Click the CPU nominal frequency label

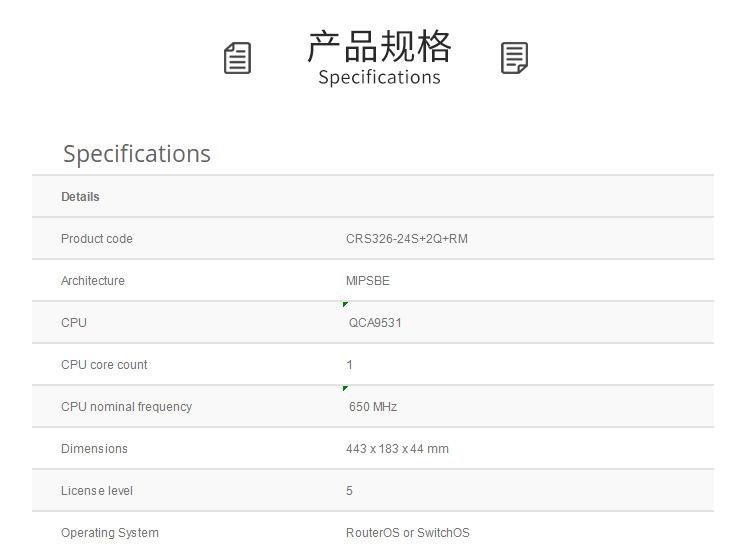[126, 407]
